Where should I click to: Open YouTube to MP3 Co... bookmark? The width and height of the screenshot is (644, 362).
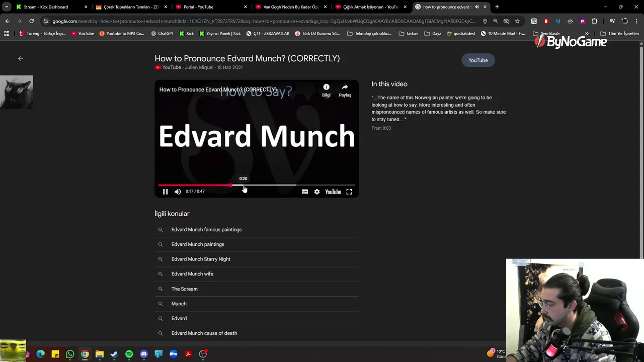(122, 34)
